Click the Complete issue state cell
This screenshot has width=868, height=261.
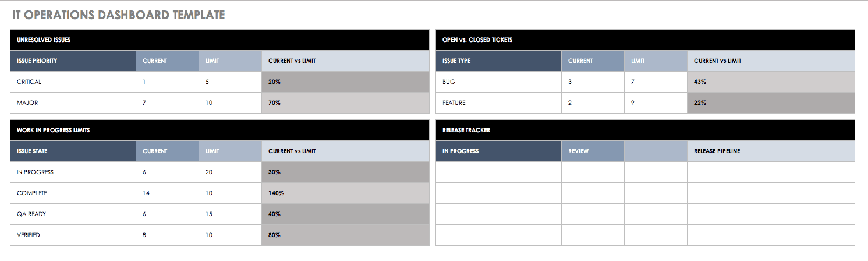32,193
